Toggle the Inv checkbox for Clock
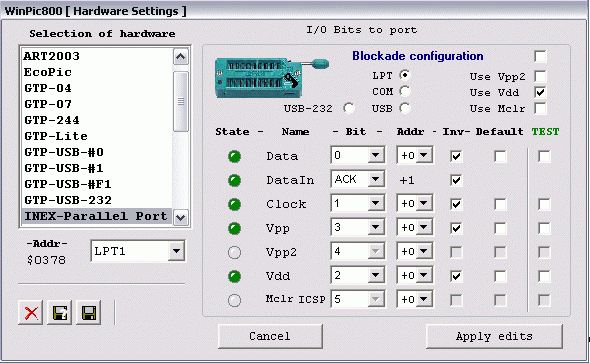This screenshot has height=363, width=590. (x=456, y=204)
